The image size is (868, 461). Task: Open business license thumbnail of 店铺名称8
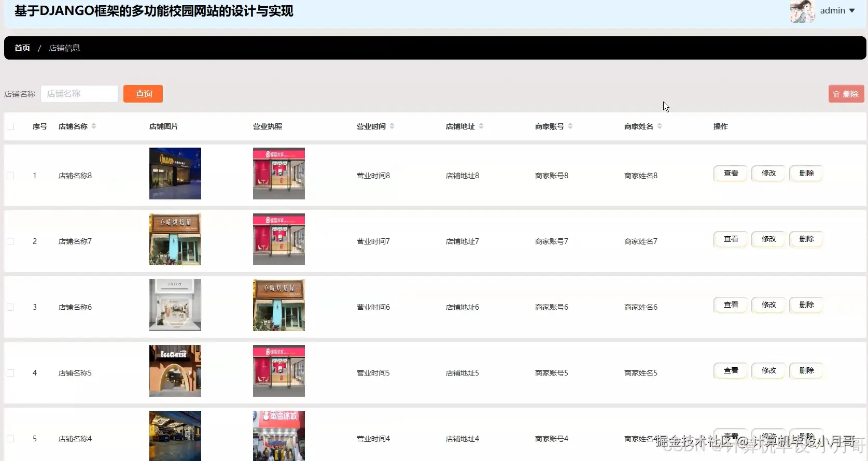[279, 174]
